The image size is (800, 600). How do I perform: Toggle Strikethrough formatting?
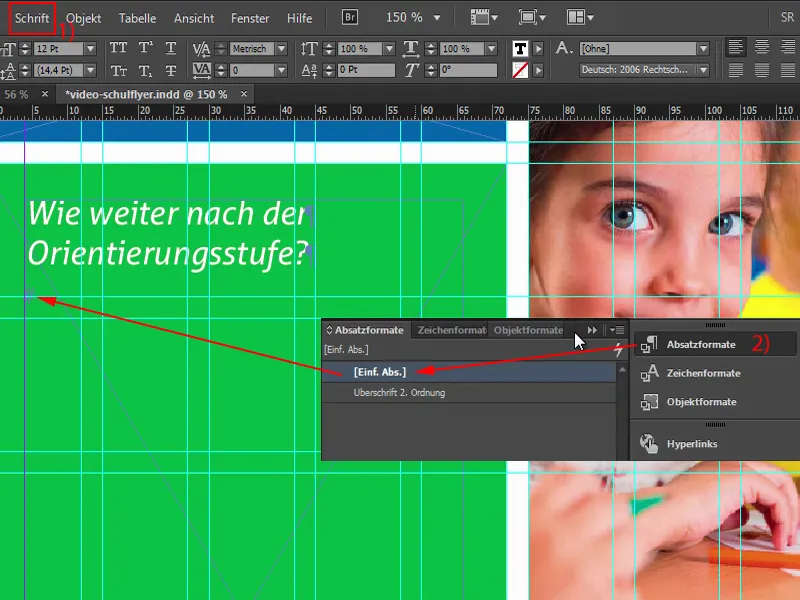pos(171,70)
